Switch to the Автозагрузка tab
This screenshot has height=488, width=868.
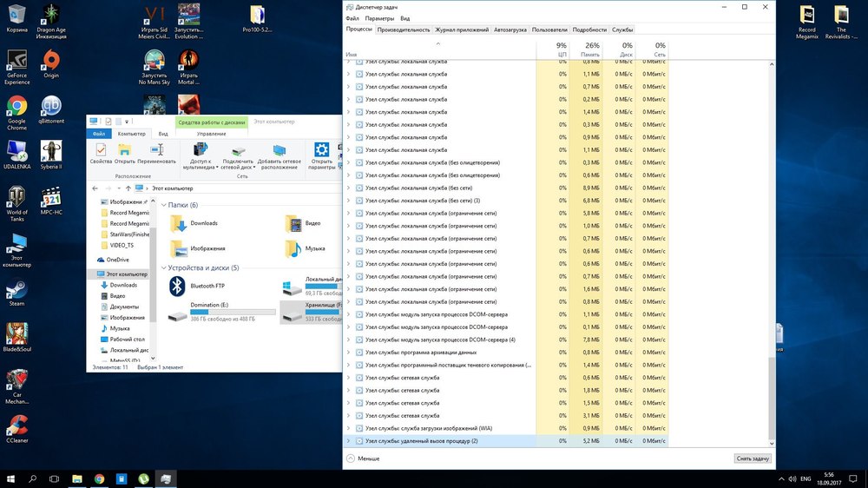click(510, 30)
